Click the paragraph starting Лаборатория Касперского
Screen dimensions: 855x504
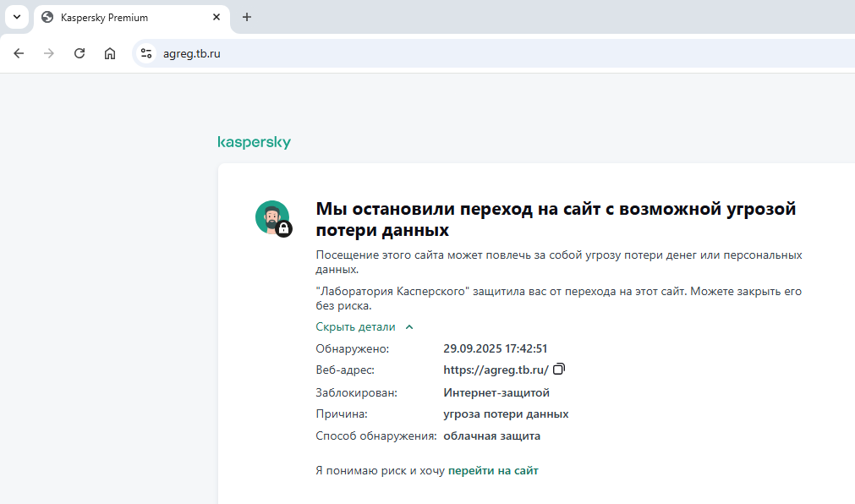click(x=559, y=299)
